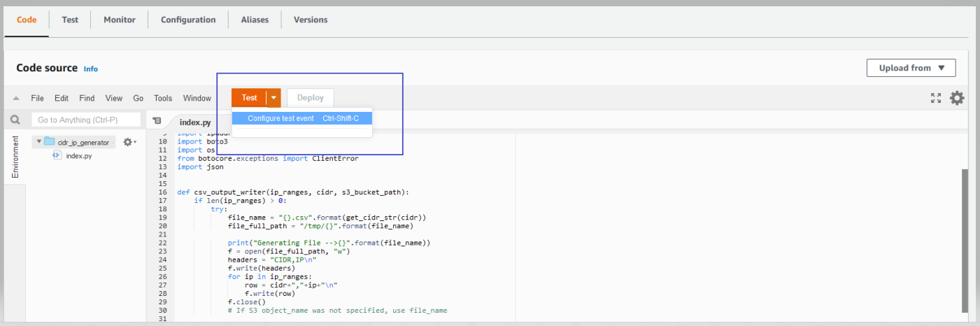Click 'headers = "CIDR,IP\n"' line
The width and height of the screenshot is (980, 326).
(x=272, y=260)
